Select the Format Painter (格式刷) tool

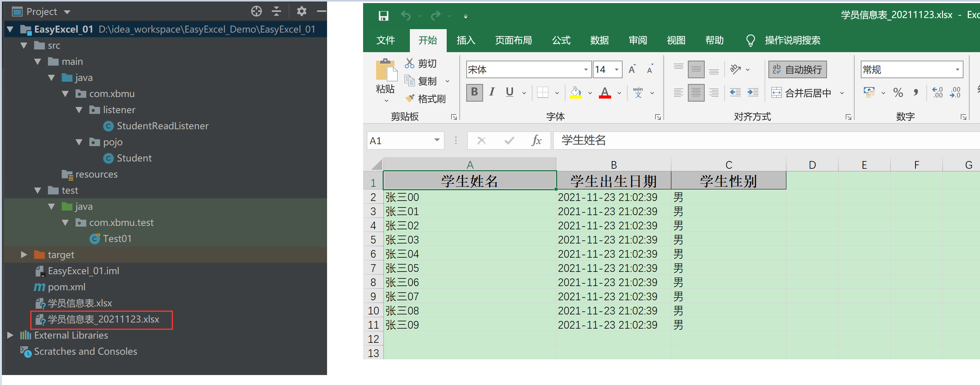click(426, 99)
